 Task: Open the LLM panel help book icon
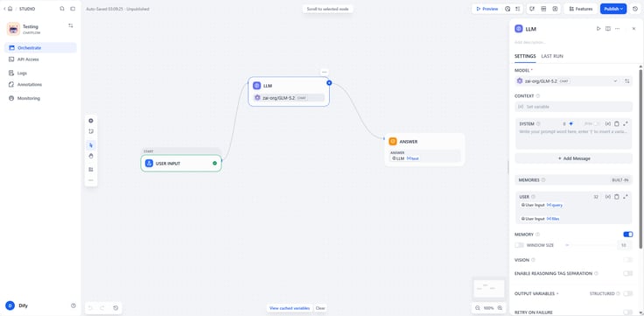[x=608, y=29]
